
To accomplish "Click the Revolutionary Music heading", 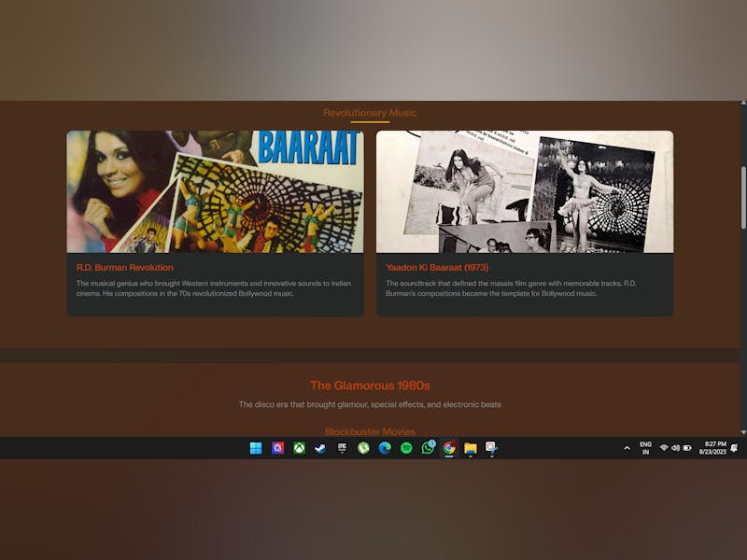I will [370, 113].
